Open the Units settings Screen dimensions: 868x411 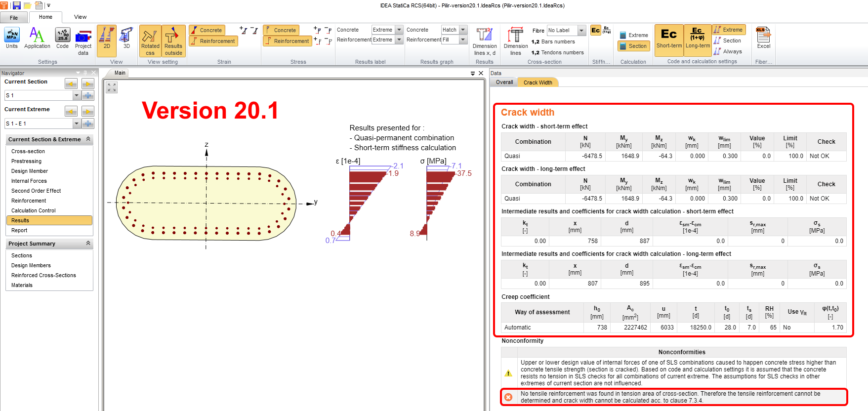point(12,39)
